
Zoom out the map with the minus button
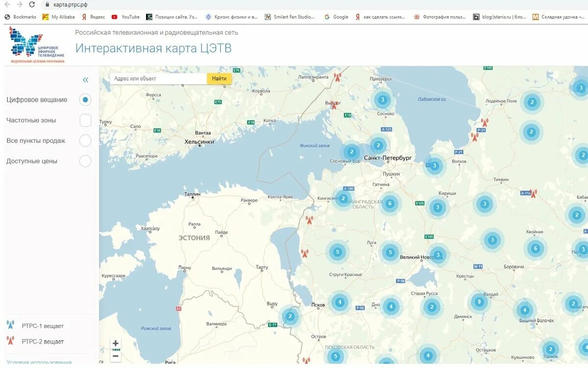(116, 356)
